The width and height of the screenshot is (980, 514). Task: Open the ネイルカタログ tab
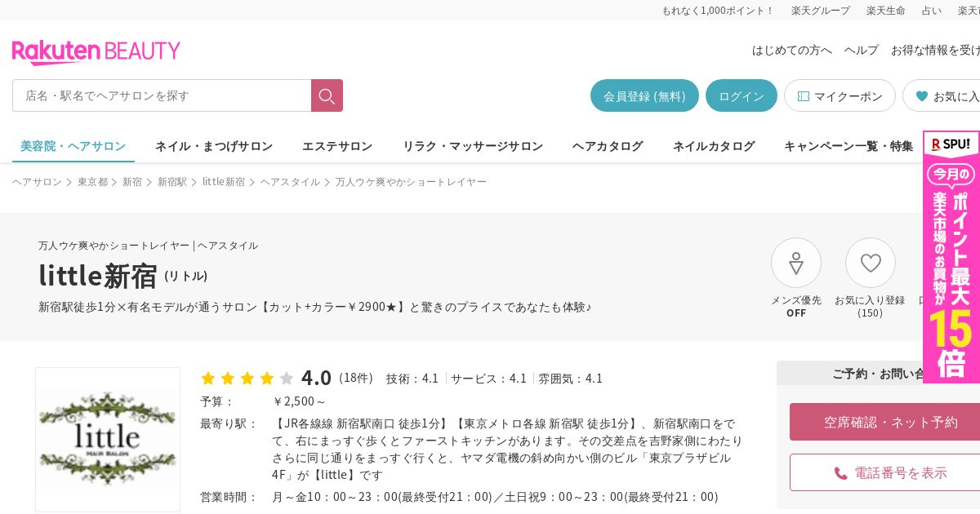[714, 146]
